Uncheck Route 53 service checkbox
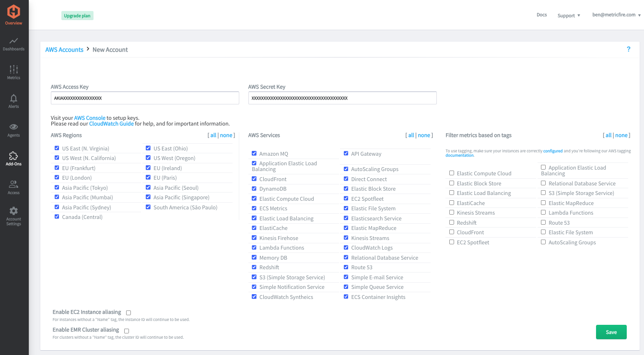 click(346, 267)
